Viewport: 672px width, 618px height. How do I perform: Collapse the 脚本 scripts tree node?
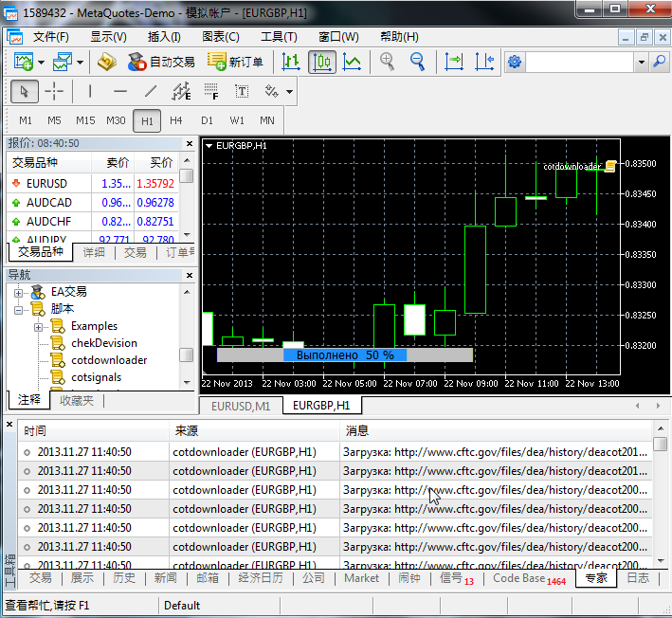18,309
